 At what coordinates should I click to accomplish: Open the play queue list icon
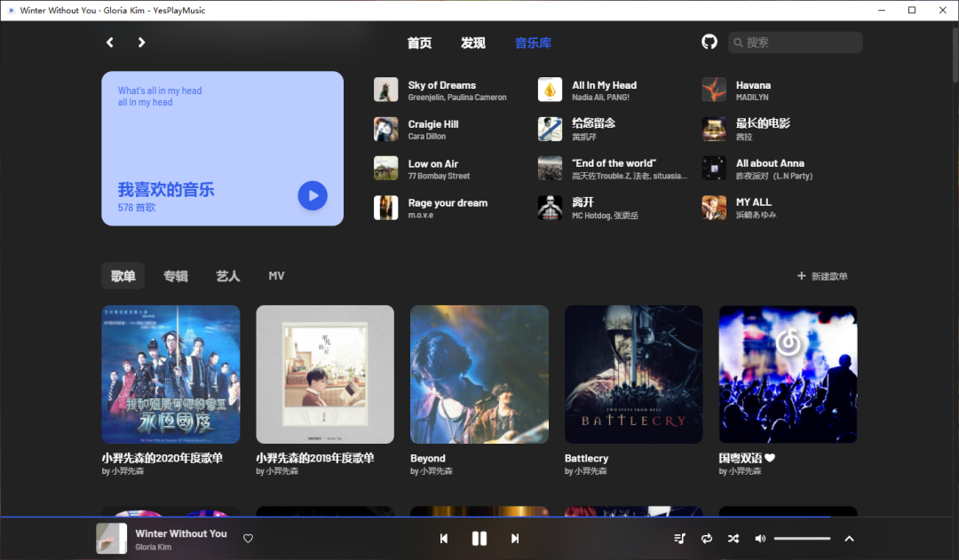click(679, 539)
